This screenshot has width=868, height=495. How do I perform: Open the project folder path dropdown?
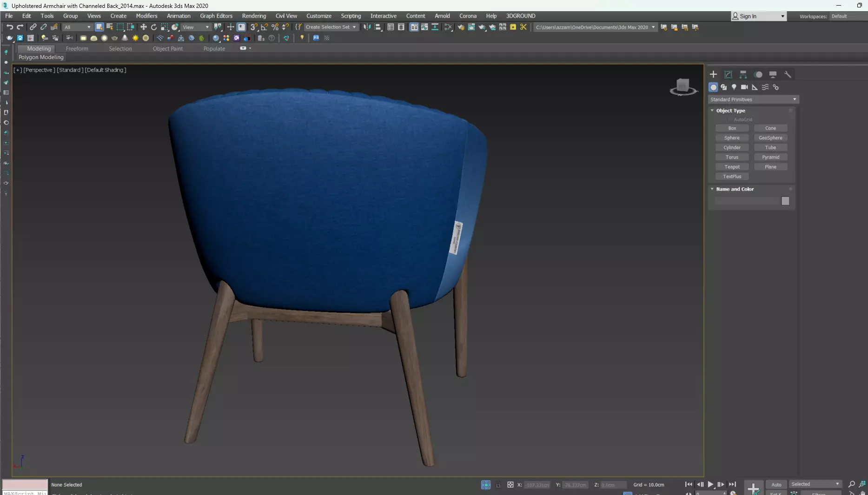595,27
